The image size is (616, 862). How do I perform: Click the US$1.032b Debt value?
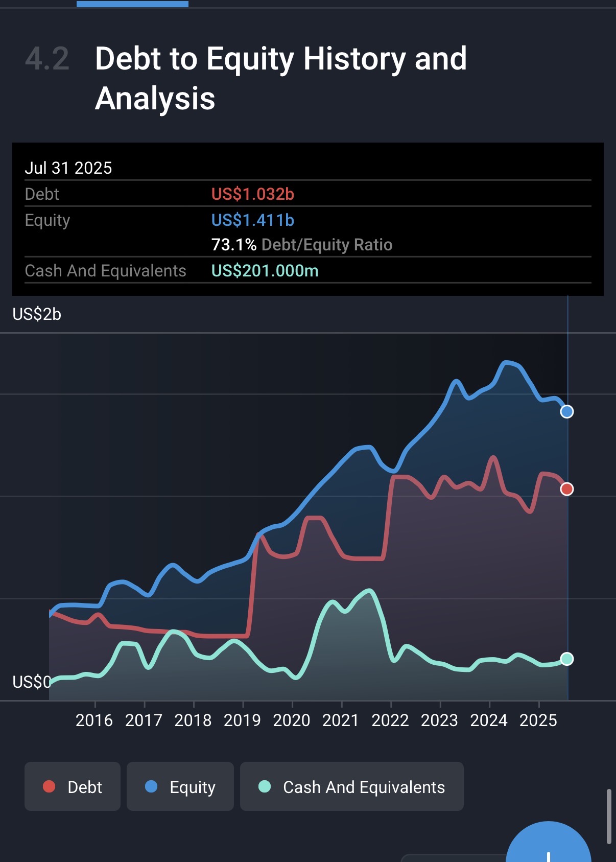(253, 194)
